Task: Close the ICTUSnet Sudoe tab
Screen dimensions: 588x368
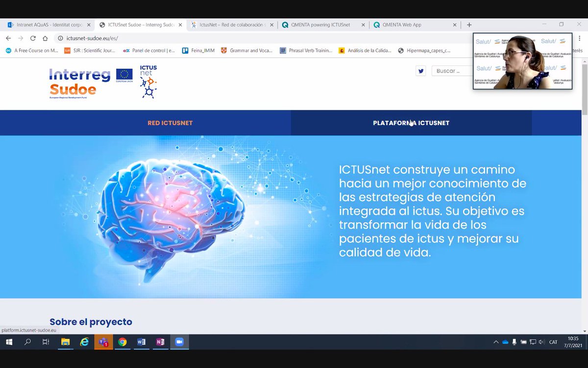Action: pos(180,25)
